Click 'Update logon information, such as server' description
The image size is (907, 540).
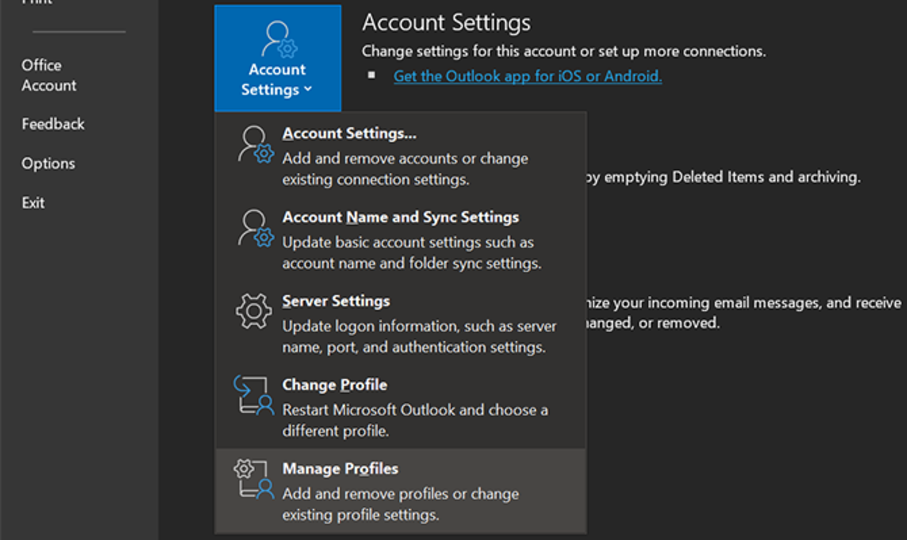pos(419,326)
